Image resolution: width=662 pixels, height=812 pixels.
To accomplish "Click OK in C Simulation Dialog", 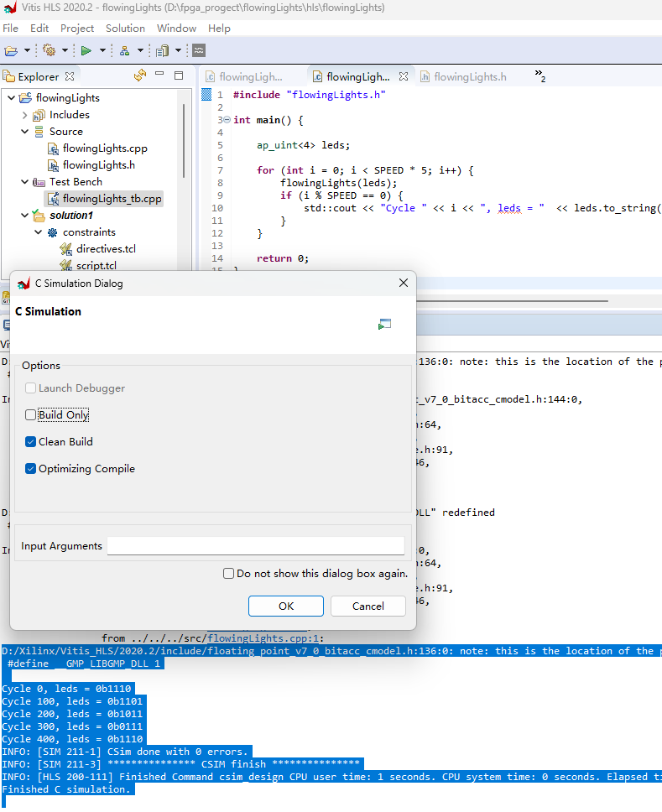I will 286,606.
